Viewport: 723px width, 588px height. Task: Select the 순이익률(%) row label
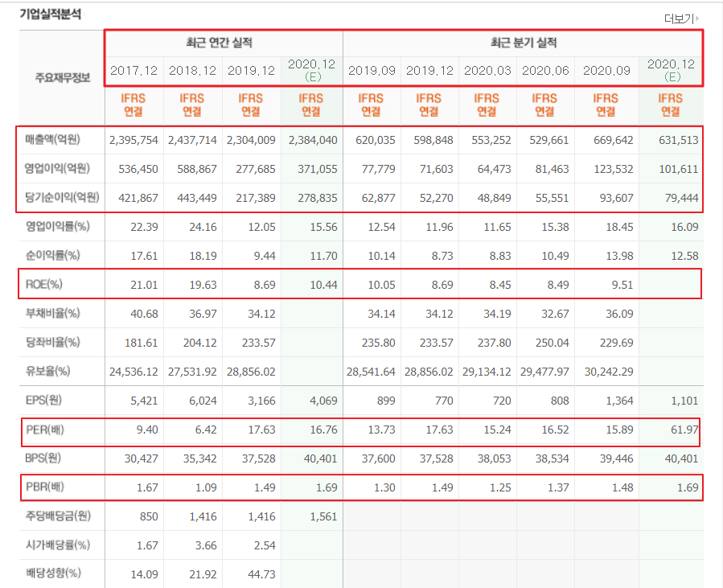click(53, 255)
